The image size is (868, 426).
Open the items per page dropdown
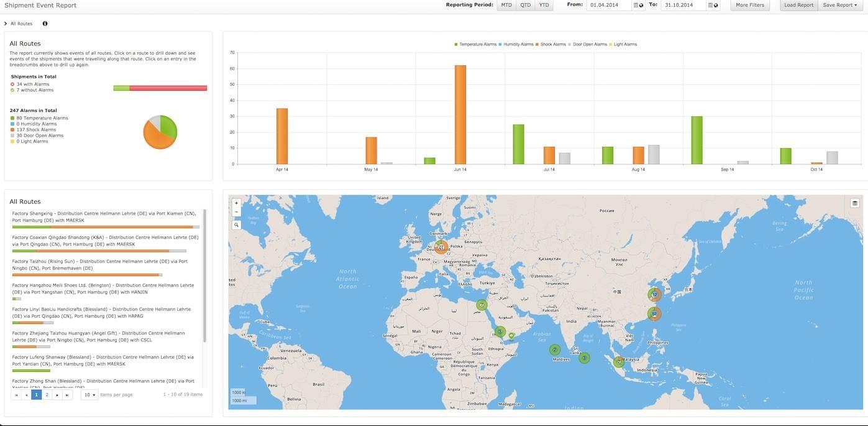(x=89, y=394)
